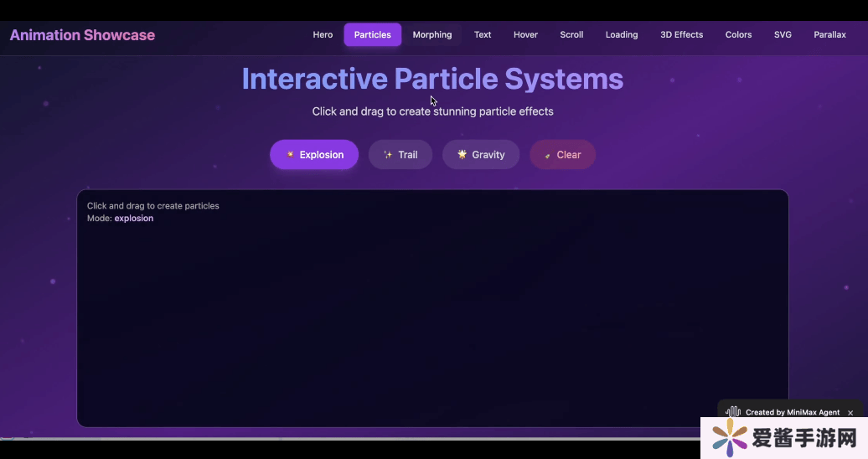This screenshot has height=459, width=868.
Task: Click the broom icon on Clear
Action: click(547, 155)
